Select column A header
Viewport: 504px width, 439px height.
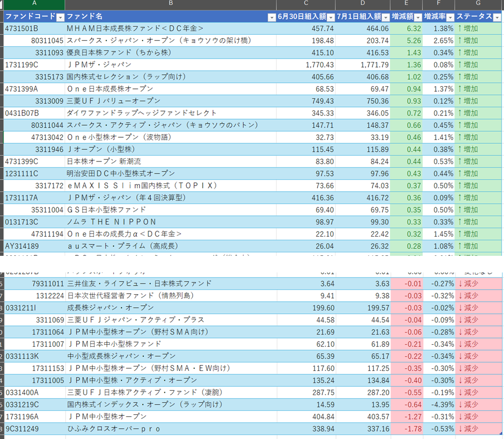34,5
